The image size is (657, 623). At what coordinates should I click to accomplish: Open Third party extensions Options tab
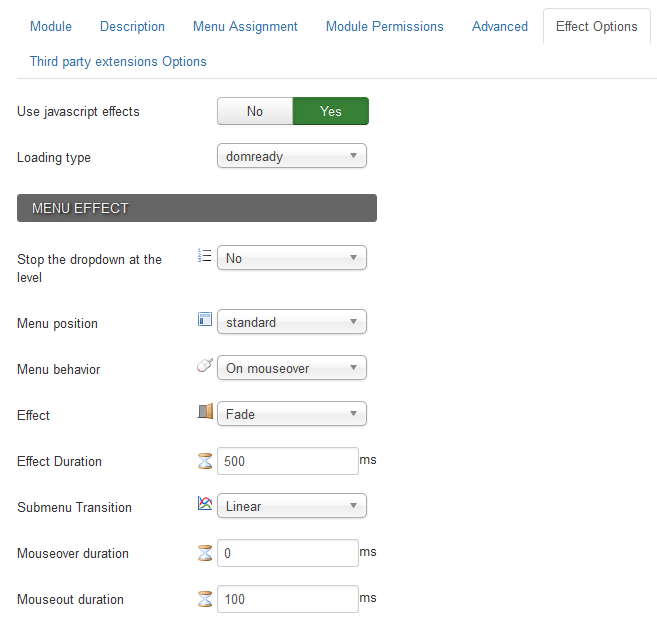(x=118, y=61)
